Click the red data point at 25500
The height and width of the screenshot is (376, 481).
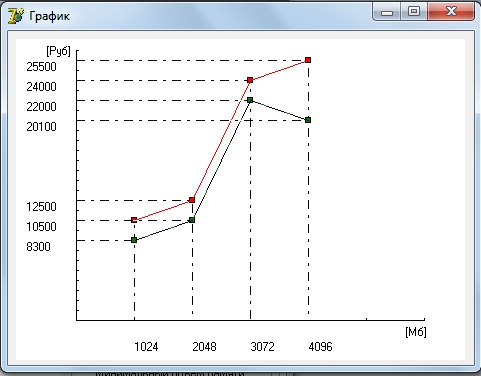(x=308, y=60)
